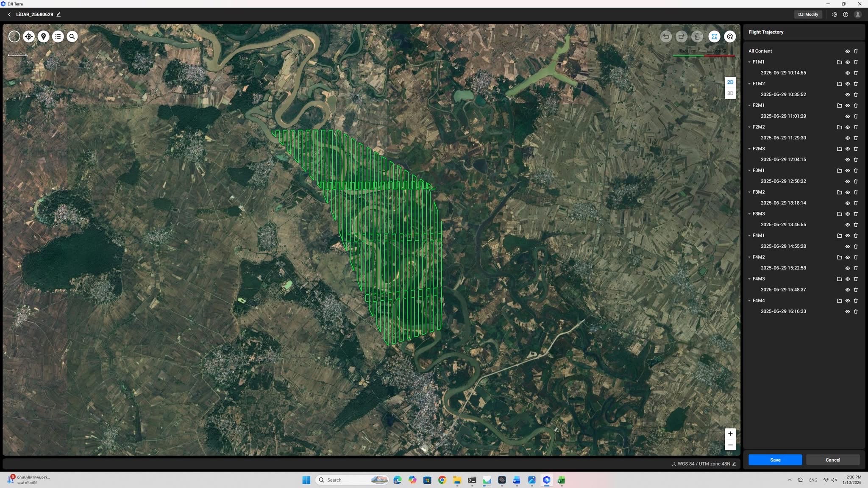Image resolution: width=868 pixels, height=488 pixels.
Task: Click the edit pencil next to LiDAR_25680629
Action: [58, 14]
